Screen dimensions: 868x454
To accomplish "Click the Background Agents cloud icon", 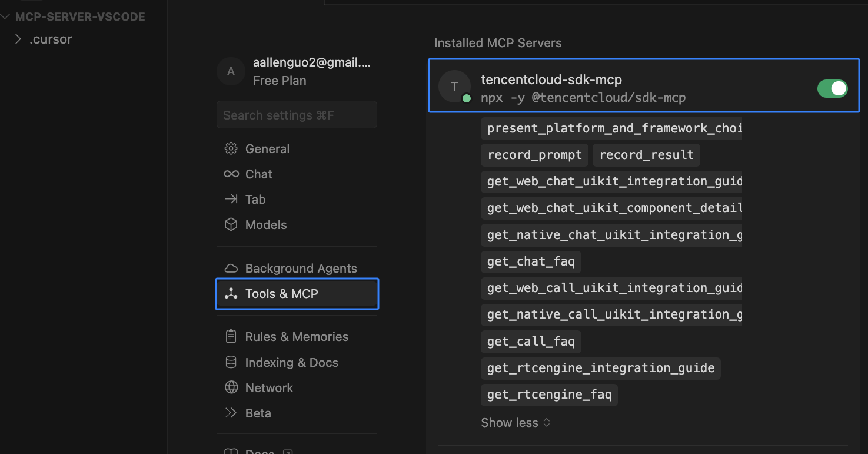I will [231, 268].
